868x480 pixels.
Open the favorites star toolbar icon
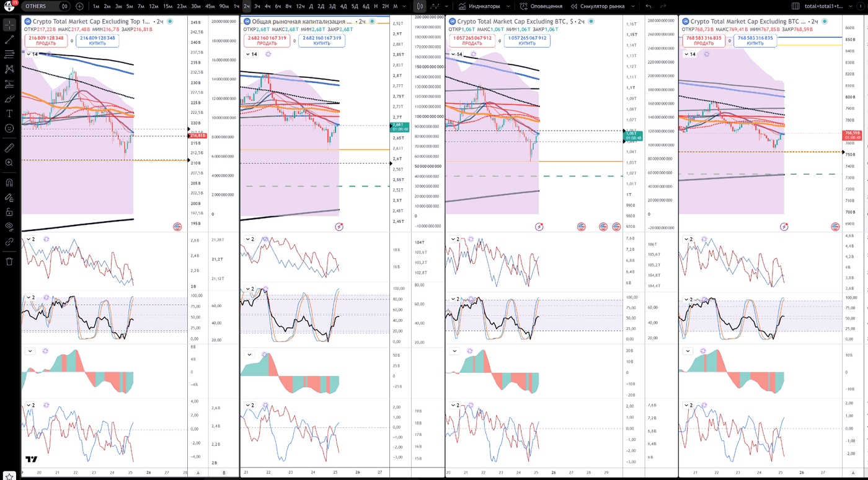(10, 476)
